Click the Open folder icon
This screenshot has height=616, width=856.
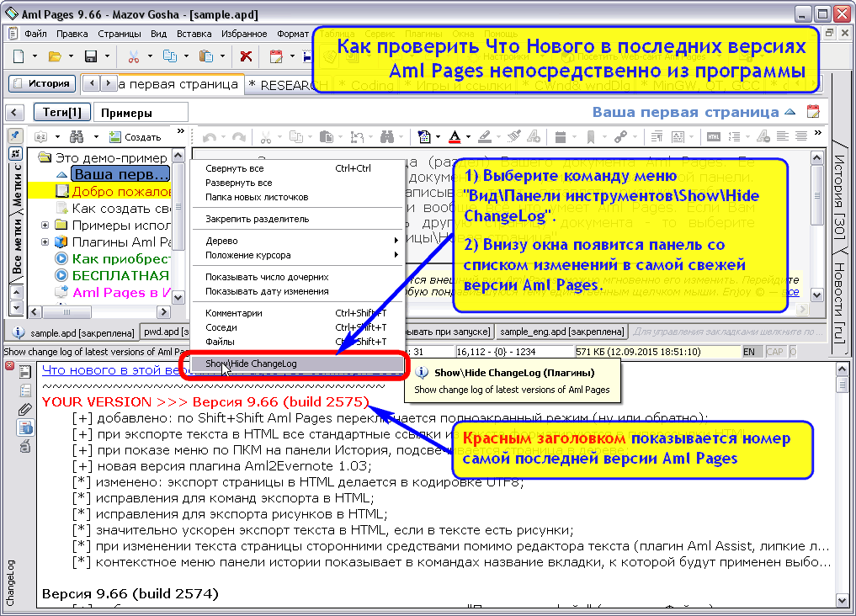(55, 56)
